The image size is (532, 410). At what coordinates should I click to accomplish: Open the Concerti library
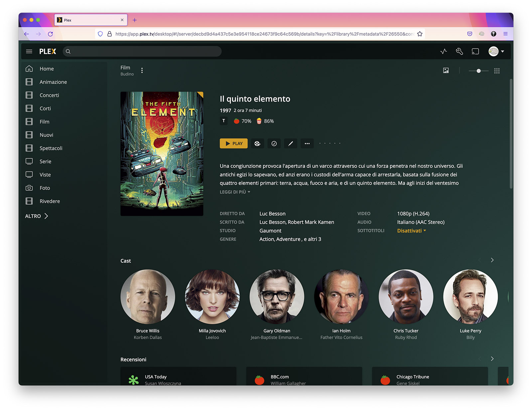point(49,95)
